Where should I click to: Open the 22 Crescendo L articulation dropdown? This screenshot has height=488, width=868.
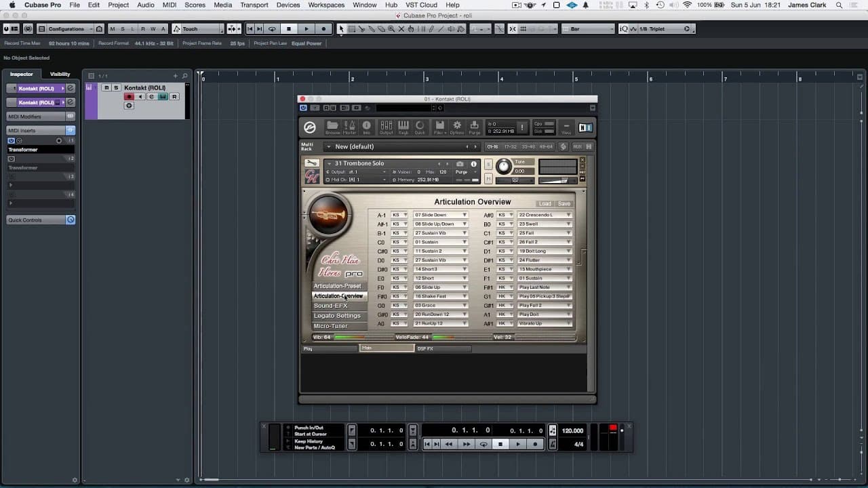click(545, 215)
